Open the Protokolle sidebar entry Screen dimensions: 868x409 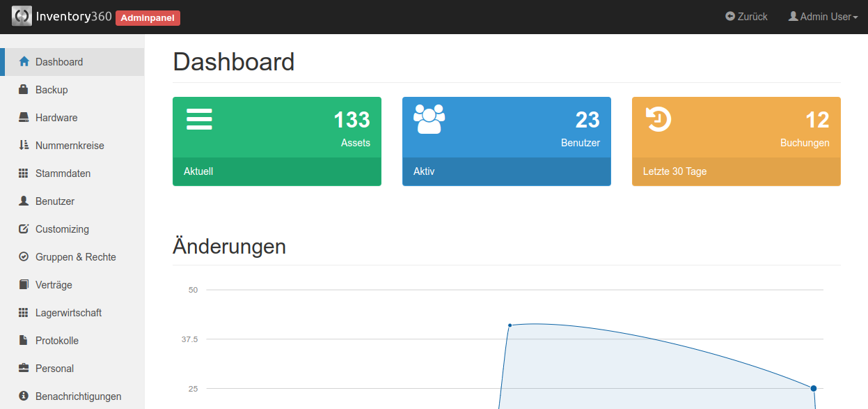pyautogui.click(x=57, y=341)
